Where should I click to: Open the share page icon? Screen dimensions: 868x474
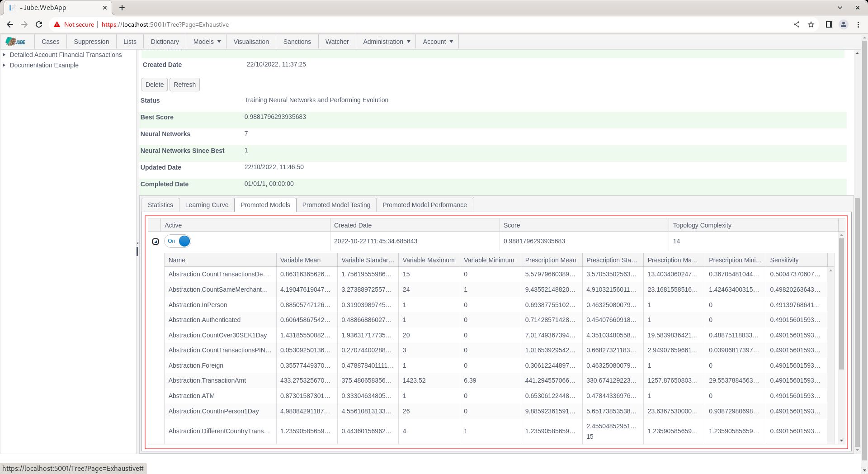(x=797, y=24)
